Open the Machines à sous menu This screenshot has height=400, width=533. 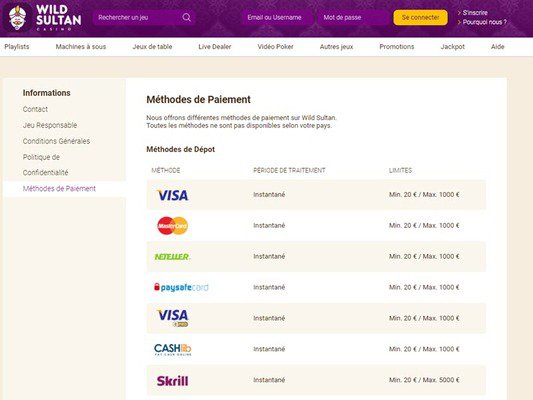tap(81, 47)
